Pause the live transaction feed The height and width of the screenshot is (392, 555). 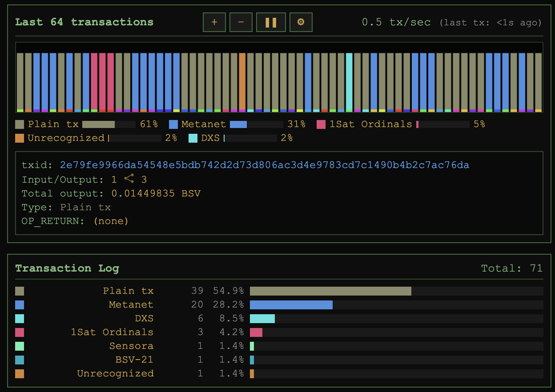pos(271,22)
